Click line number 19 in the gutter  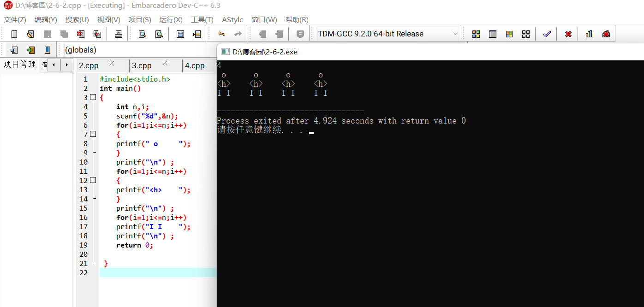pyautogui.click(x=83, y=245)
